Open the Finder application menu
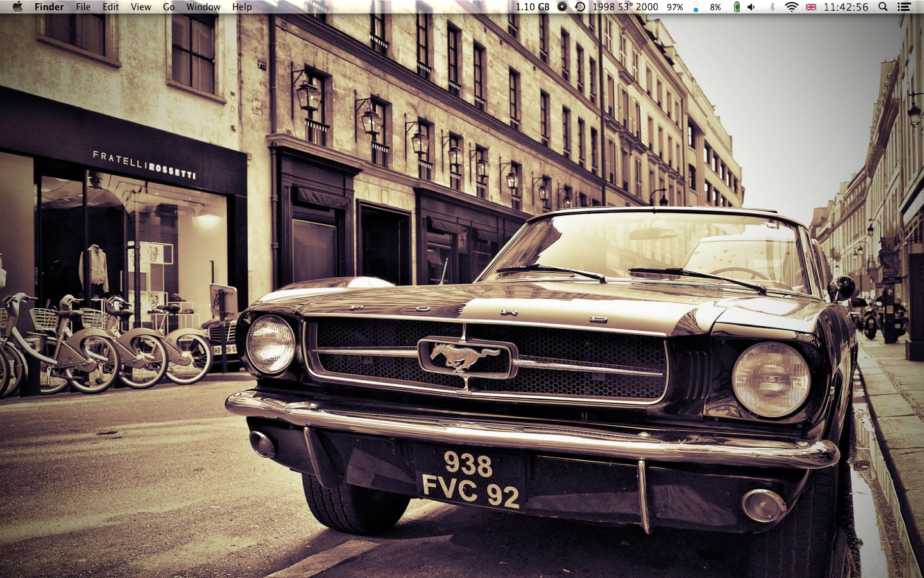 (x=49, y=6)
